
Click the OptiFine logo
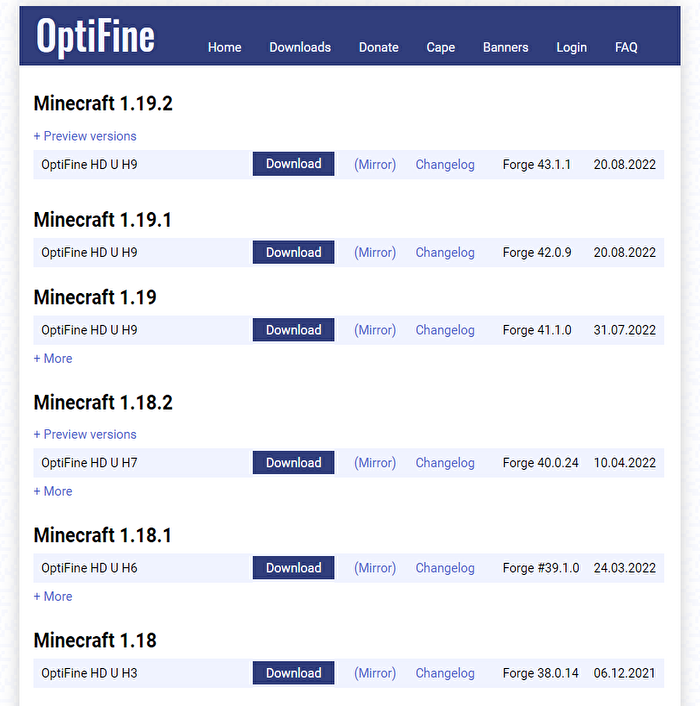pos(95,37)
